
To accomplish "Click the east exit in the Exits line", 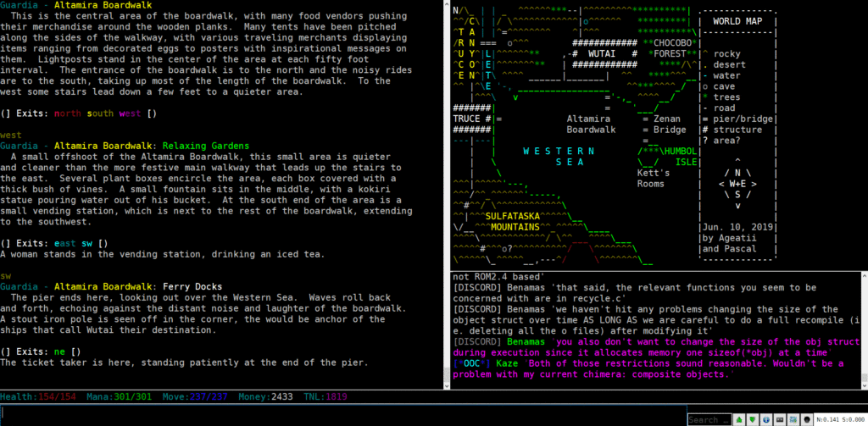I will click(x=65, y=243).
